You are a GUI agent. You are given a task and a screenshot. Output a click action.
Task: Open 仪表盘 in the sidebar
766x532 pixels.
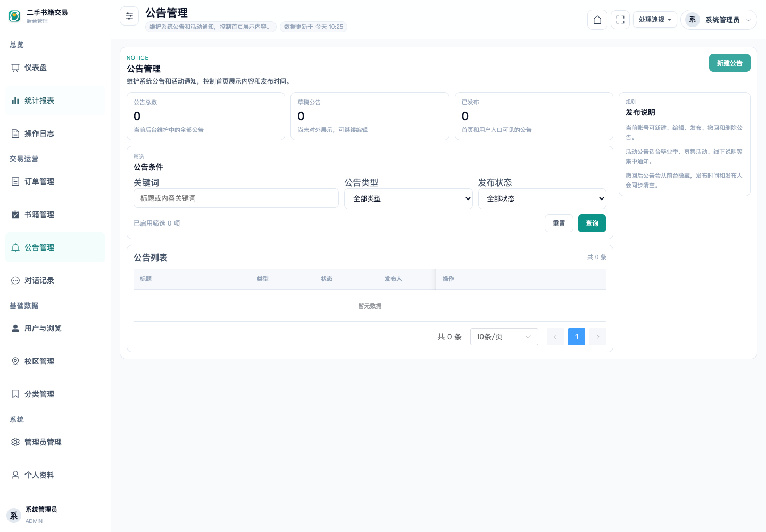tap(55, 68)
